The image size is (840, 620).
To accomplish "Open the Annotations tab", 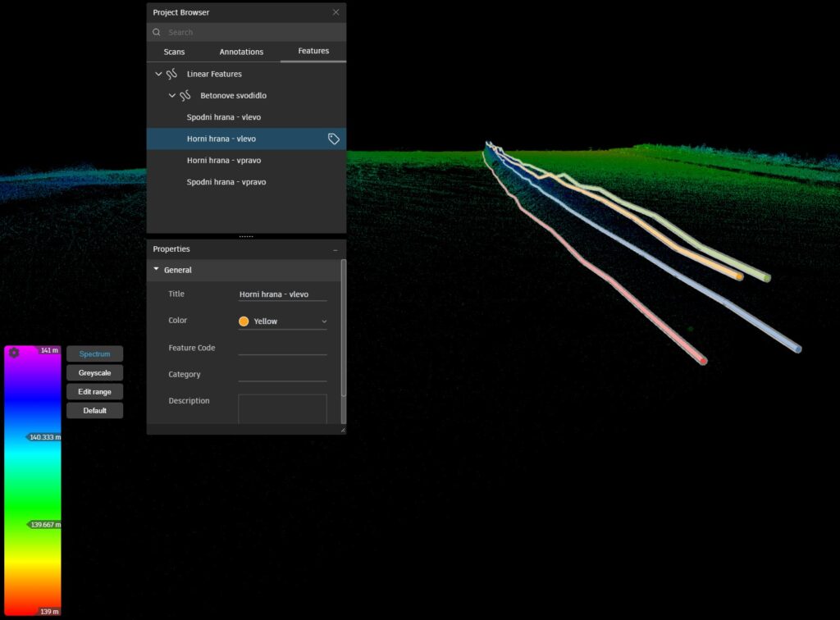I will point(241,52).
